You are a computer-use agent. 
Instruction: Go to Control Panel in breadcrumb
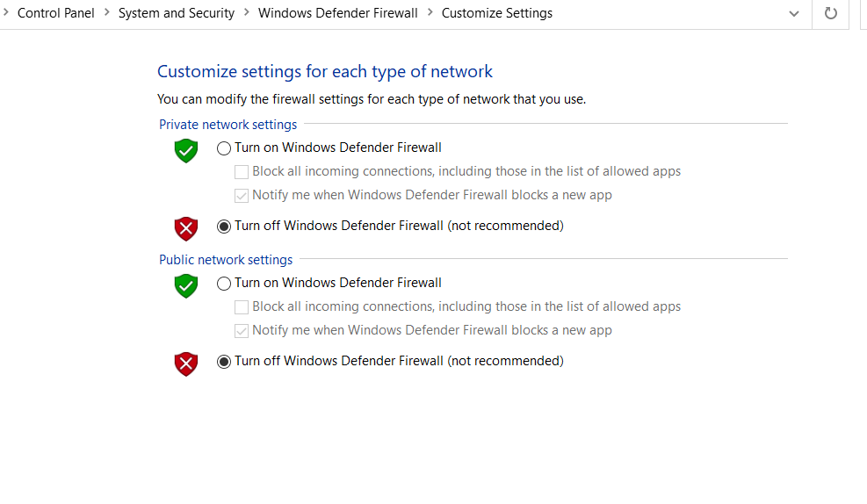point(56,13)
